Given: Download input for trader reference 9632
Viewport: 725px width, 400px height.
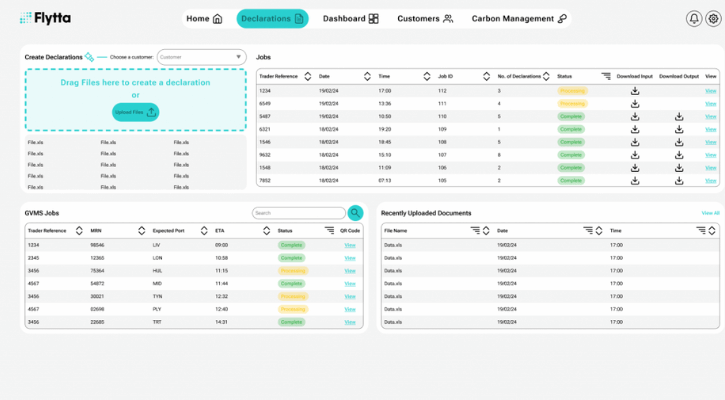Looking at the screenshot, I should pos(634,154).
